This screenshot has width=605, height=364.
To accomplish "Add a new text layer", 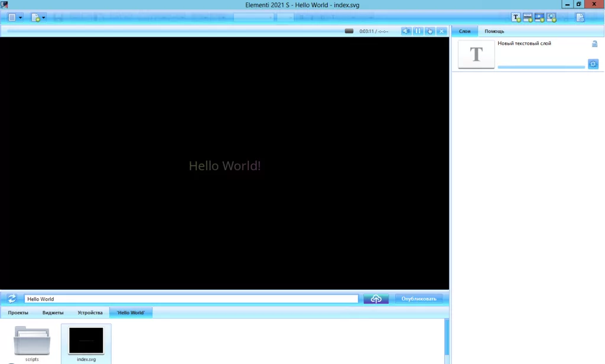I will [516, 18].
